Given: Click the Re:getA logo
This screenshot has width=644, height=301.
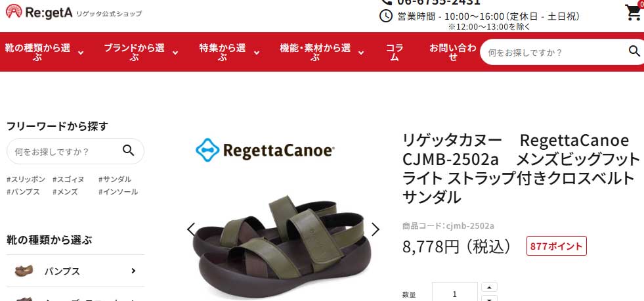Looking at the screenshot, I should [39, 12].
